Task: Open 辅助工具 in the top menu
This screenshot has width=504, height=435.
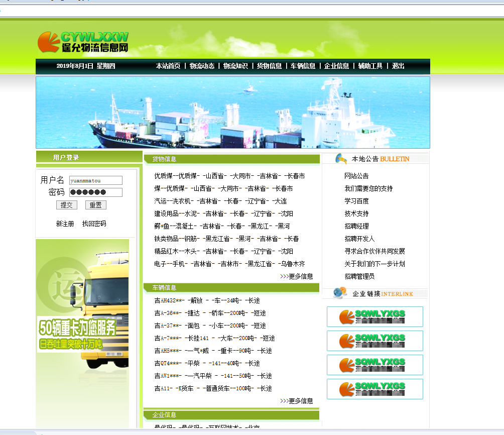Action: pyautogui.click(x=370, y=66)
